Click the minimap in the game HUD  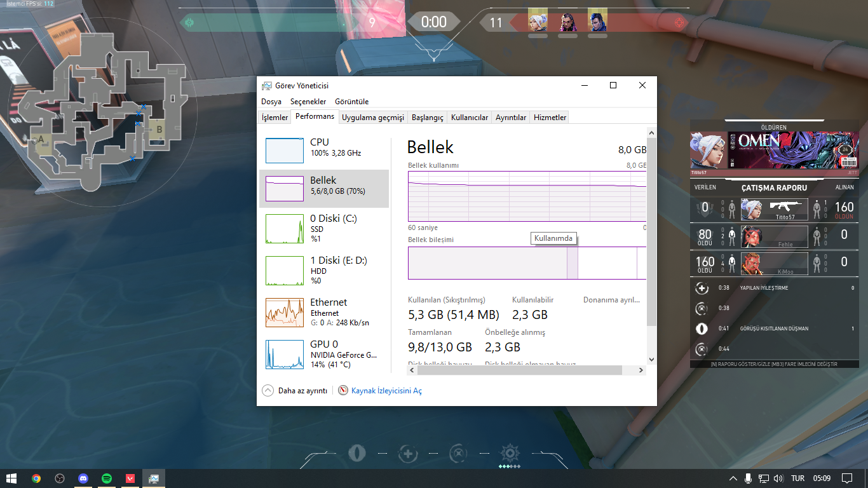[102, 111]
